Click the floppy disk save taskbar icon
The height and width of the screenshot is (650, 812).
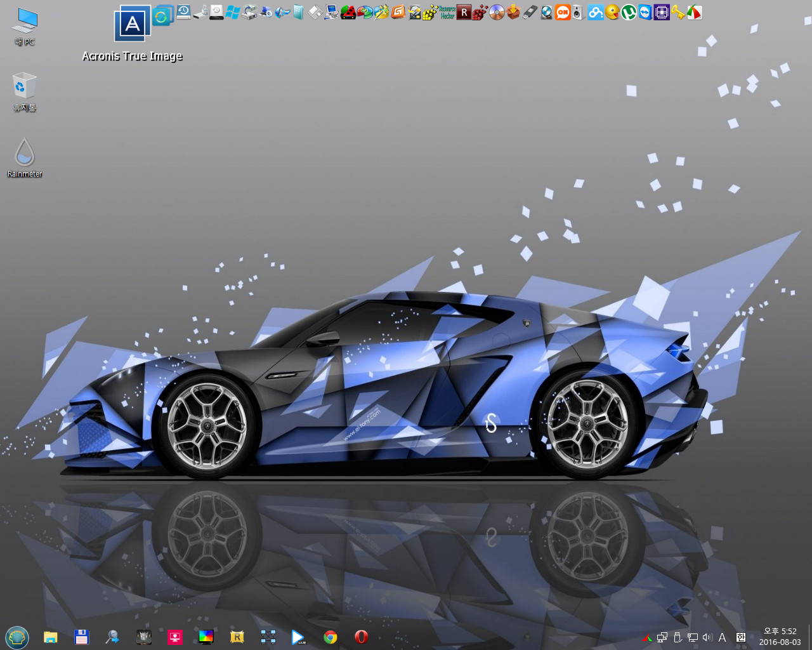click(x=81, y=637)
